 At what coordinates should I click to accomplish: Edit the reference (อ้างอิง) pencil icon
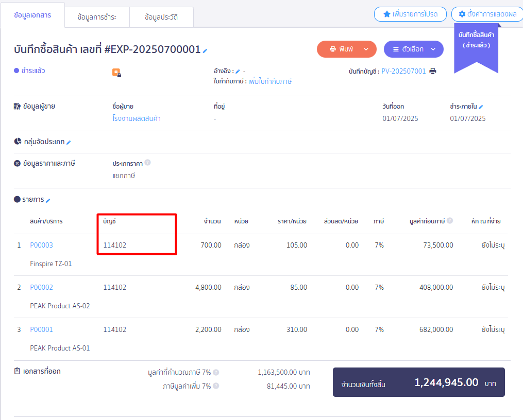(x=238, y=72)
